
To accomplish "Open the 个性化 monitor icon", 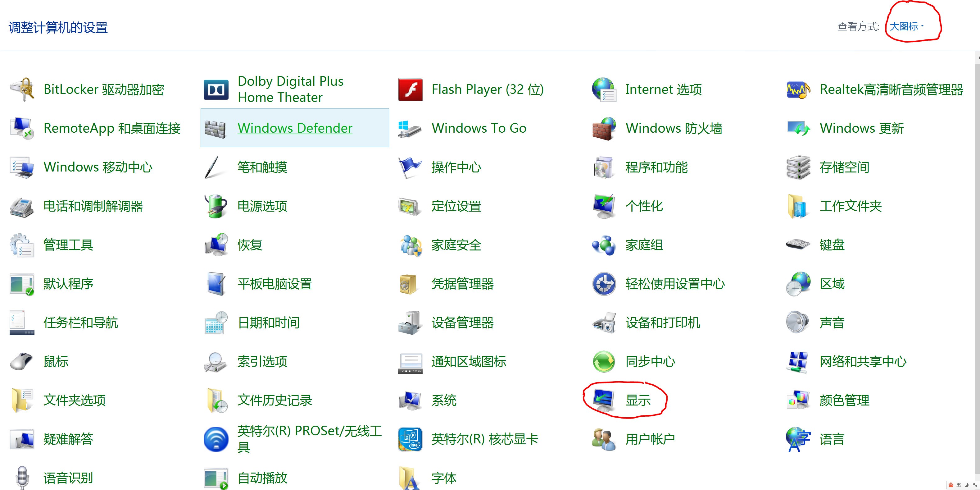I will tap(604, 206).
